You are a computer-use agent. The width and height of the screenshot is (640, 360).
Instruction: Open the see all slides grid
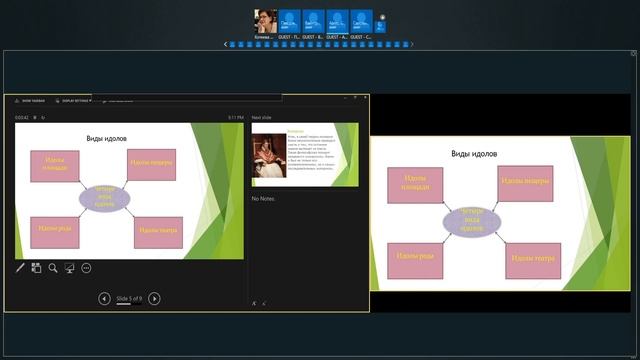36,268
